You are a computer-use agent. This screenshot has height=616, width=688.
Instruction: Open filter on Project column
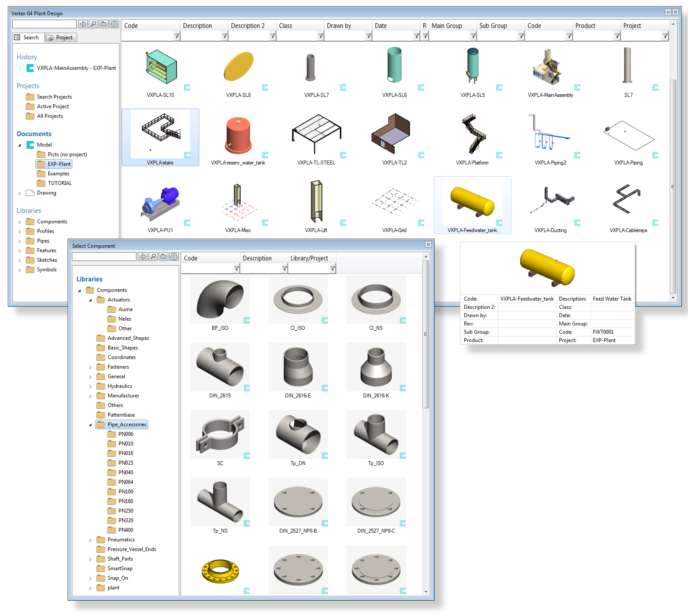tap(665, 36)
